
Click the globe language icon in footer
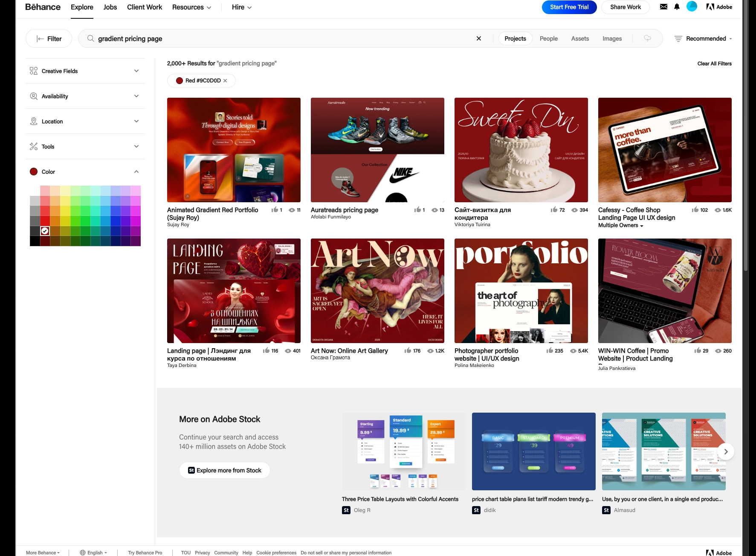pyautogui.click(x=83, y=553)
